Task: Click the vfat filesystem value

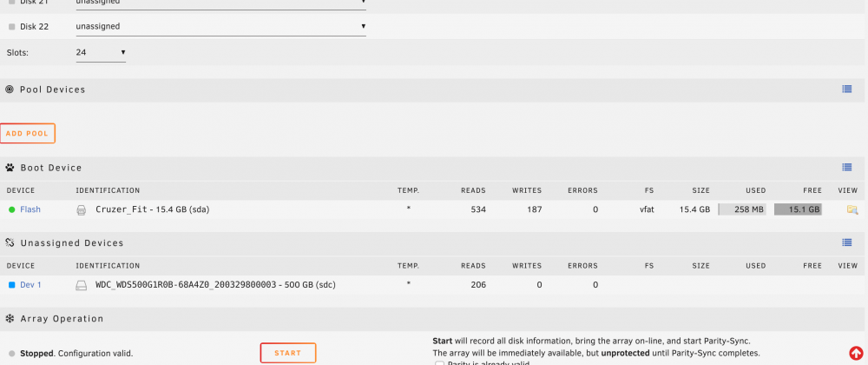Action: tap(645, 209)
